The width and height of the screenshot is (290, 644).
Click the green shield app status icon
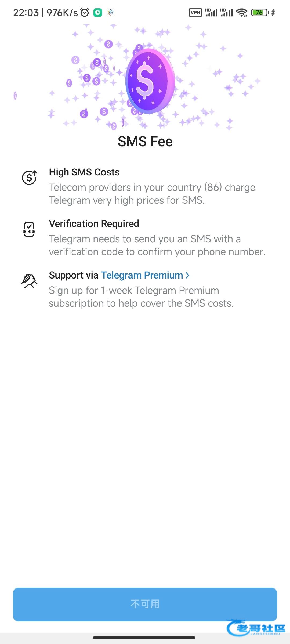[x=98, y=13]
